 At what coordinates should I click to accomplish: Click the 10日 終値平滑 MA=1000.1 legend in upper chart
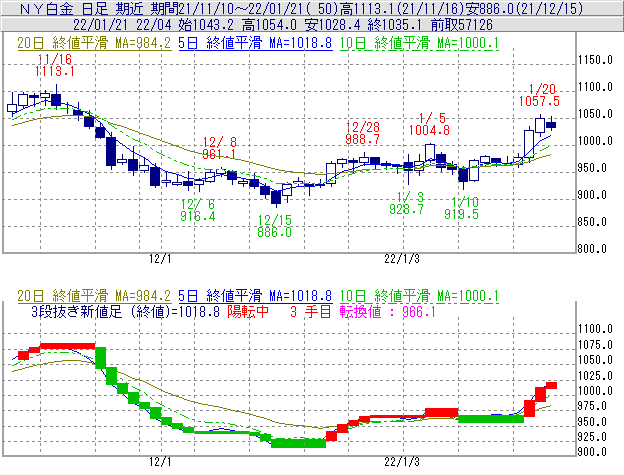click(419, 43)
